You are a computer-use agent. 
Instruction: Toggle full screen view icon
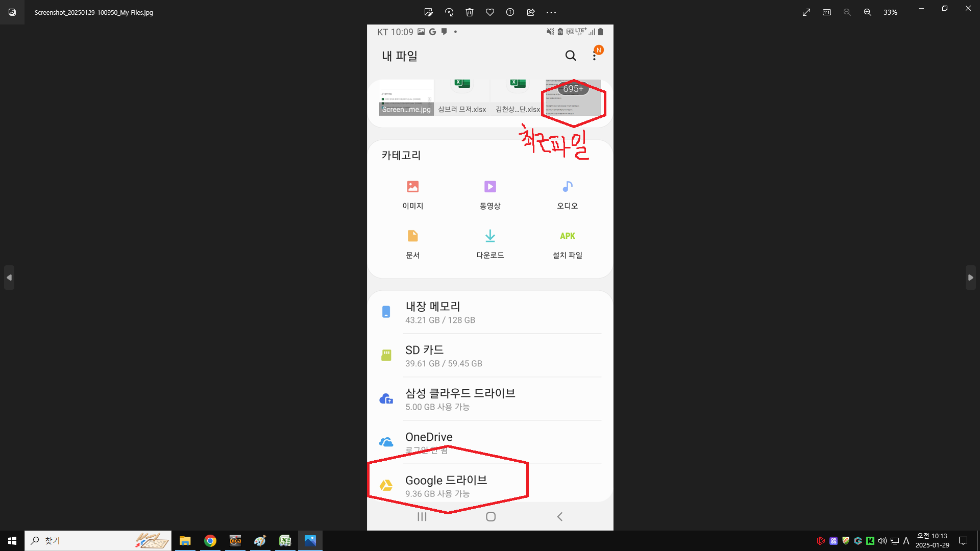tap(806, 12)
